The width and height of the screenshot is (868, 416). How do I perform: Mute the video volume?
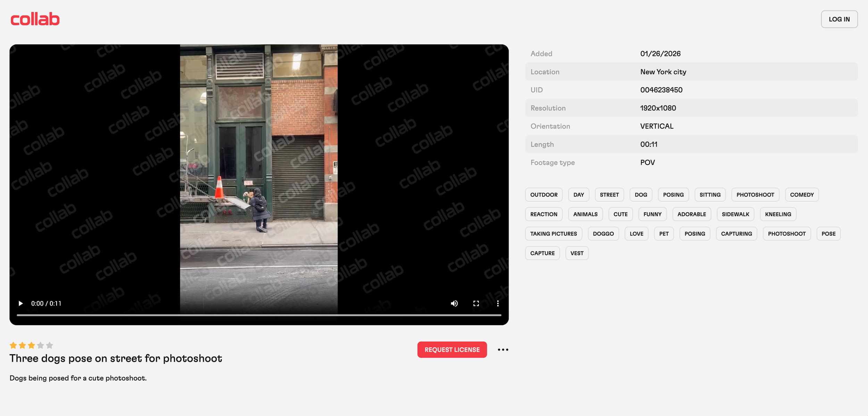point(454,303)
